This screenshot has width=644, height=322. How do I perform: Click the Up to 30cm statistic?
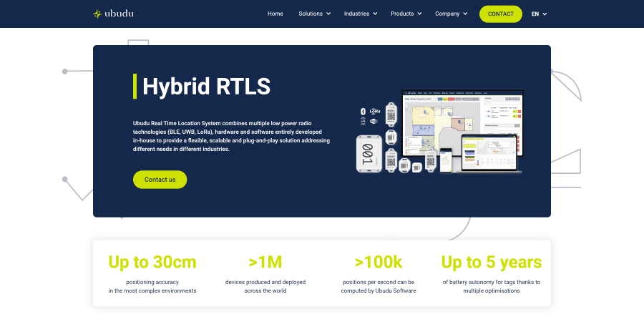(x=152, y=262)
